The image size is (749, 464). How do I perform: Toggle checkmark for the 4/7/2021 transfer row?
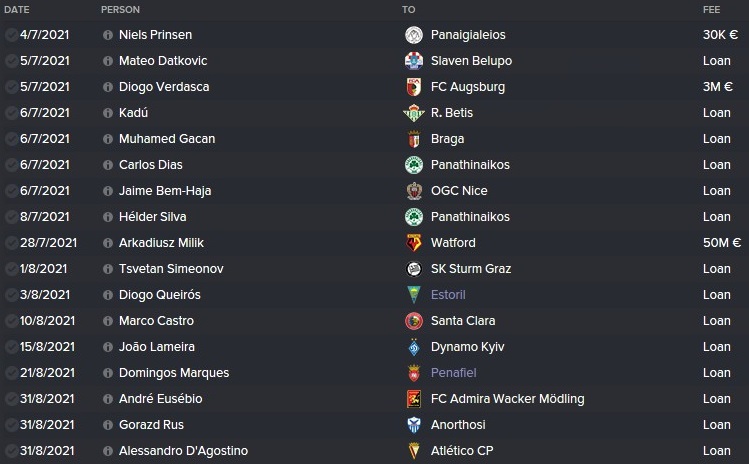point(11,35)
